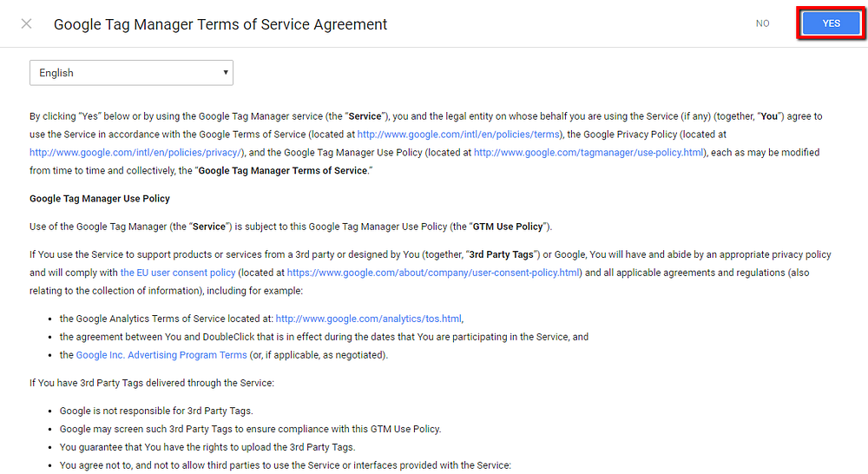Click the 'Google Tag Manager Use Policy' heading
The image size is (868, 474).
coord(100,198)
